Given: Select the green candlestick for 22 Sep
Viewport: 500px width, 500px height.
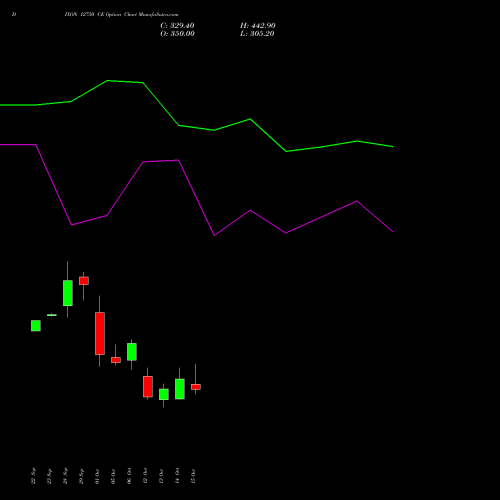Looking at the screenshot, I should [x=36, y=326].
